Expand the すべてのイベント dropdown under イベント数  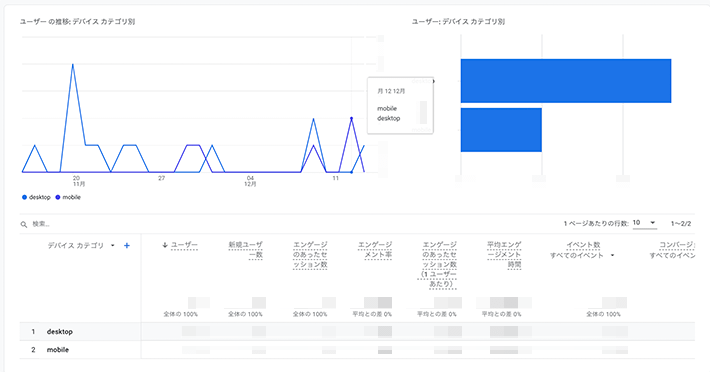(612, 256)
